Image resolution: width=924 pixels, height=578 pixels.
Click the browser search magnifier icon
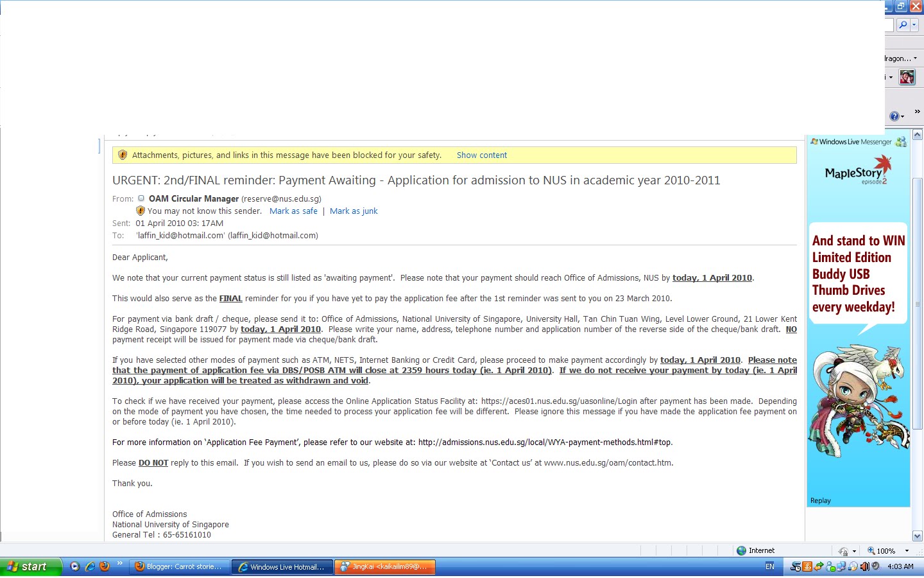tap(903, 25)
